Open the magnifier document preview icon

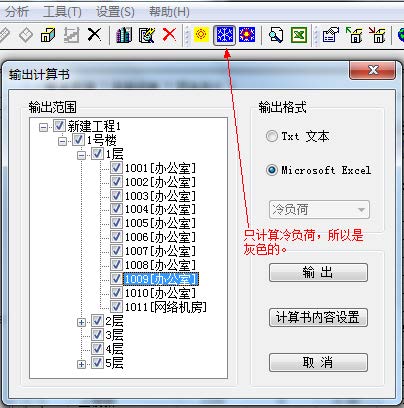276,35
